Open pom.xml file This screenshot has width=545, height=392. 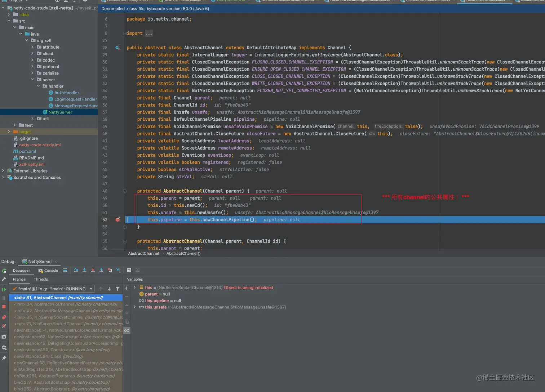[27, 151]
